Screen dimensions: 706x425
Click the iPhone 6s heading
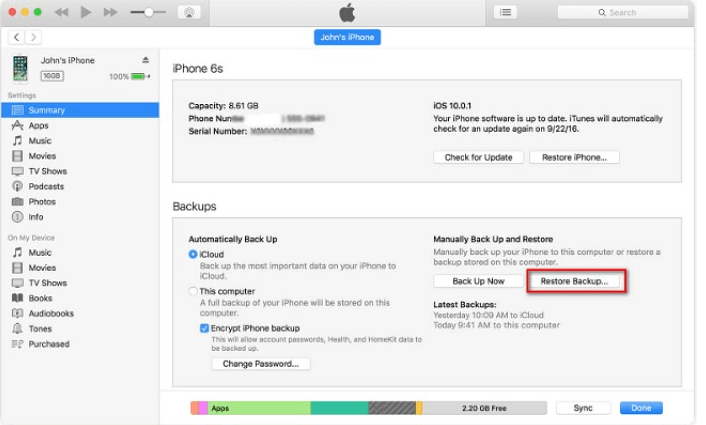[198, 68]
